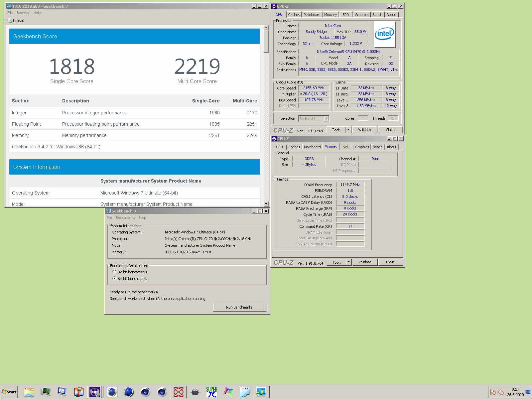
Task: Open Help menu in Geekbench results window
Action: (37, 13)
